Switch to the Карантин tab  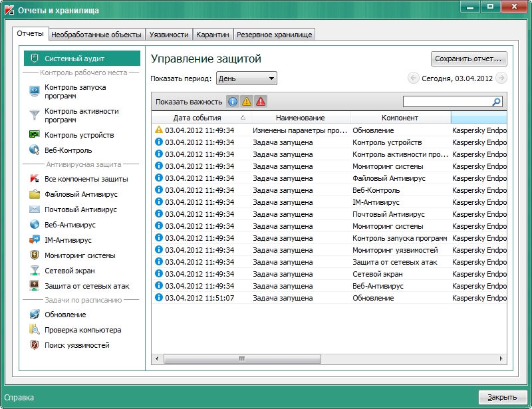point(213,35)
